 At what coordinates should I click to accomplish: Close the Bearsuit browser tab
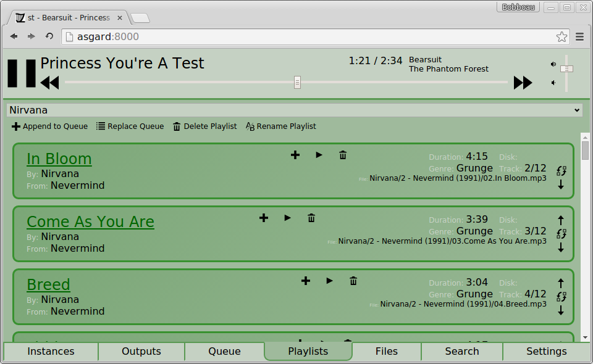(119, 18)
